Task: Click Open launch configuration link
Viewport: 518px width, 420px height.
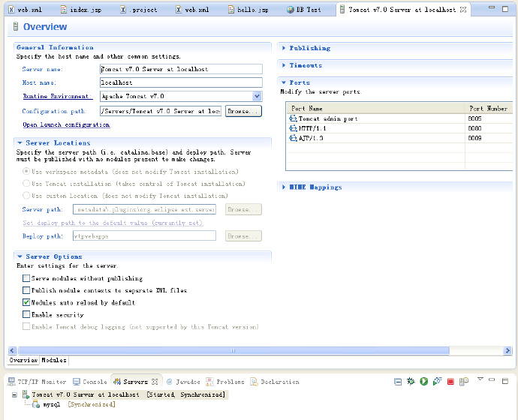Action: [66, 124]
